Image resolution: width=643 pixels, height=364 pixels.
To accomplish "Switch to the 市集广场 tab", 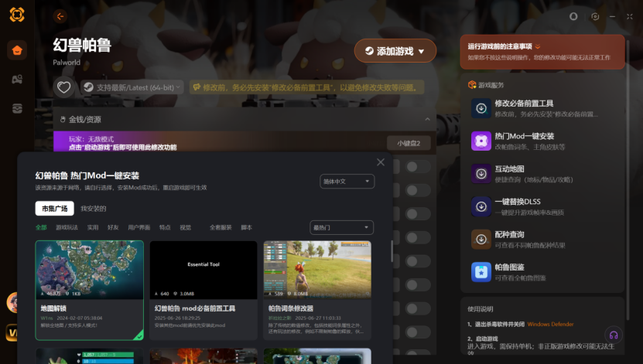I will (54, 209).
